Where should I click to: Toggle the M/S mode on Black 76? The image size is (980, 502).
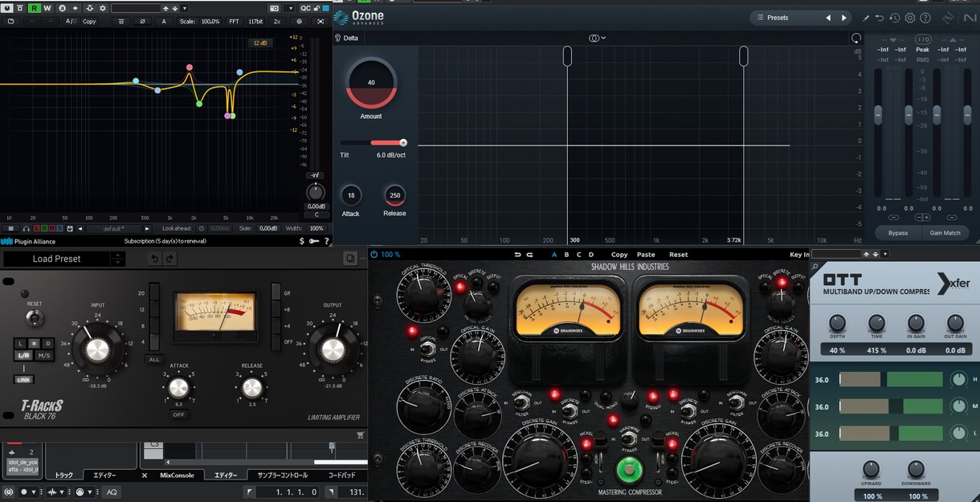pos(44,355)
